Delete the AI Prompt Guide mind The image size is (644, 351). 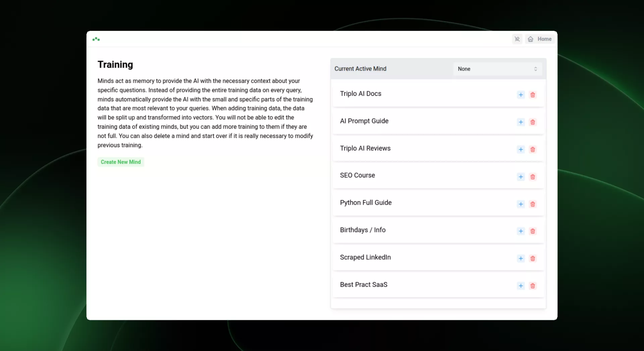pos(532,122)
